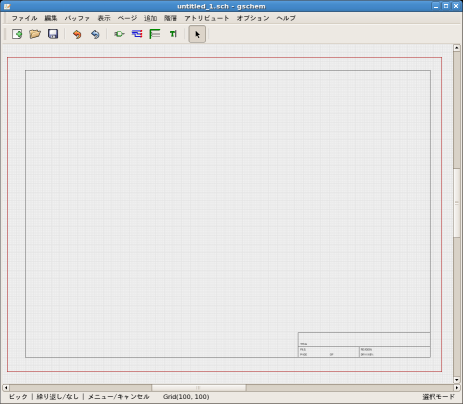Undo the last action via the orange arrow

[x=77, y=34]
